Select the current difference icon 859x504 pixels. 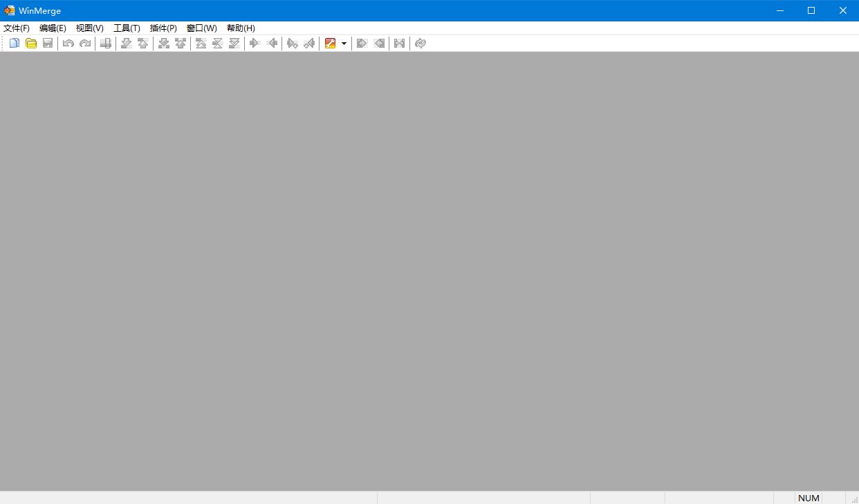[217, 43]
